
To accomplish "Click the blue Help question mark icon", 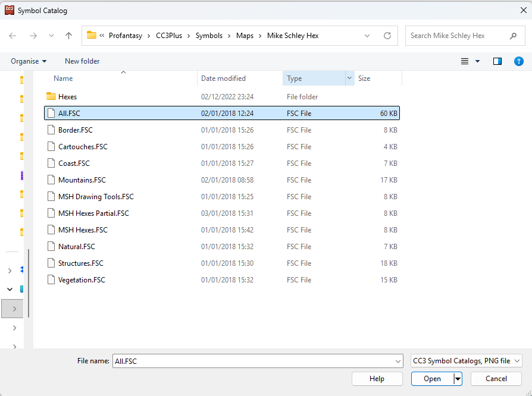I will pos(518,61).
